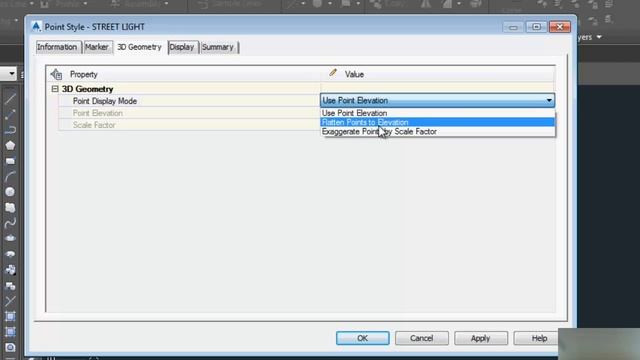This screenshot has height=360, width=640.
Task: Open the Point Display Mode dropdown arrow
Action: [549, 100]
